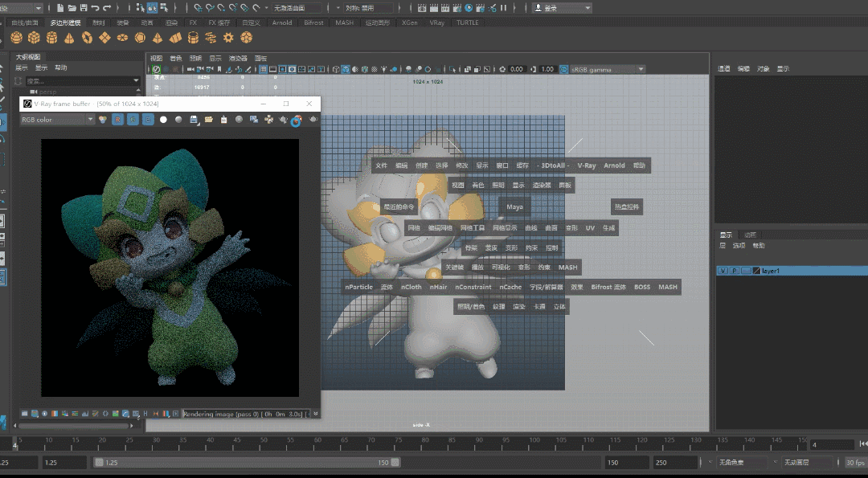The height and width of the screenshot is (478, 868).
Task: Click the open scene folder icon
Action: (x=72, y=8)
